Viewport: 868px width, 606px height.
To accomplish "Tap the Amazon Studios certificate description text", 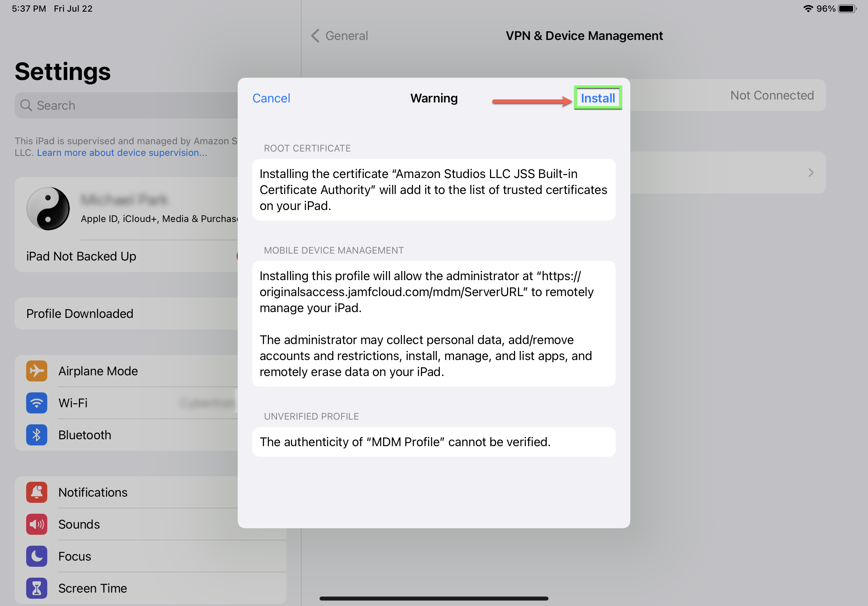I will tap(434, 190).
